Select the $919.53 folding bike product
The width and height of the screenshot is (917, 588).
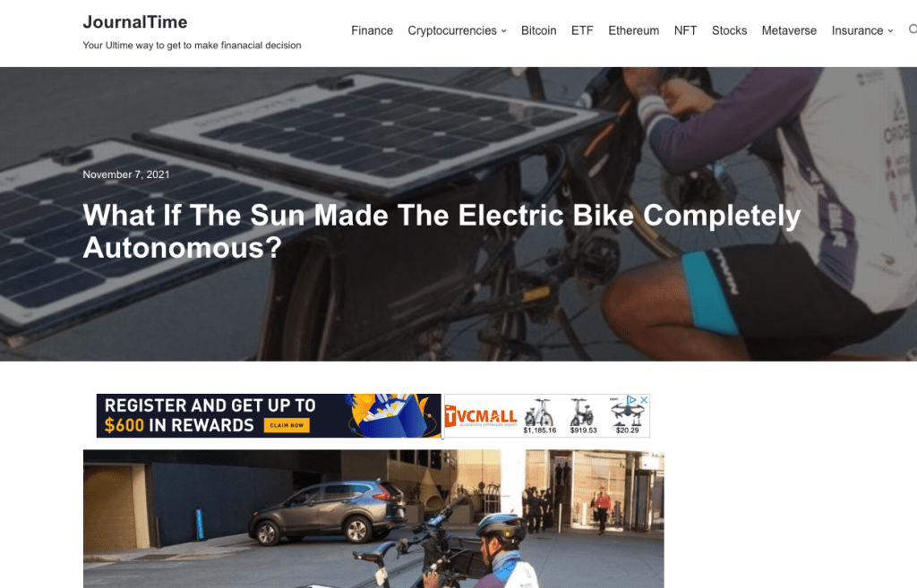pyautogui.click(x=583, y=416)
